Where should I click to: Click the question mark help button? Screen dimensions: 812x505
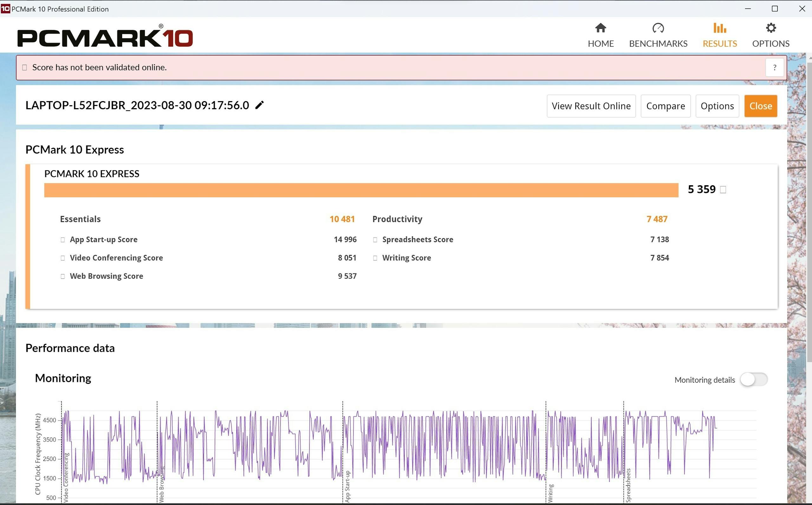[x=774, y=68]
